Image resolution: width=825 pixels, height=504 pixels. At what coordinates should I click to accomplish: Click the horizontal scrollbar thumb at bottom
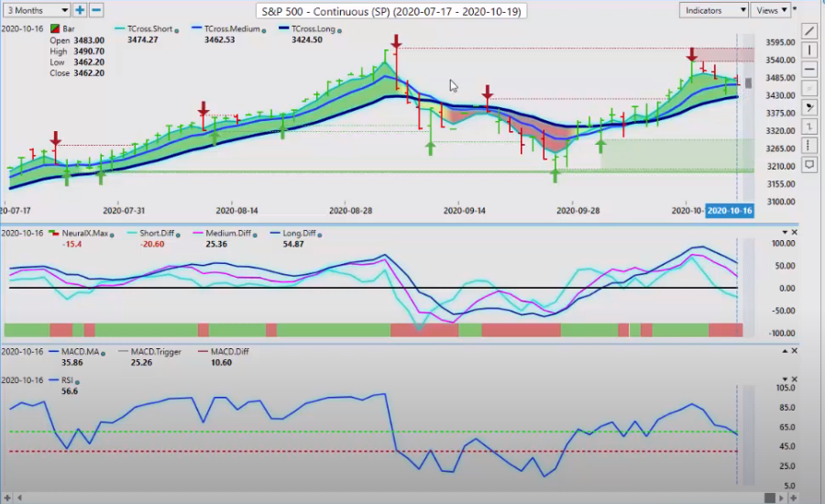pyautogui.click(x=770, y=498)
